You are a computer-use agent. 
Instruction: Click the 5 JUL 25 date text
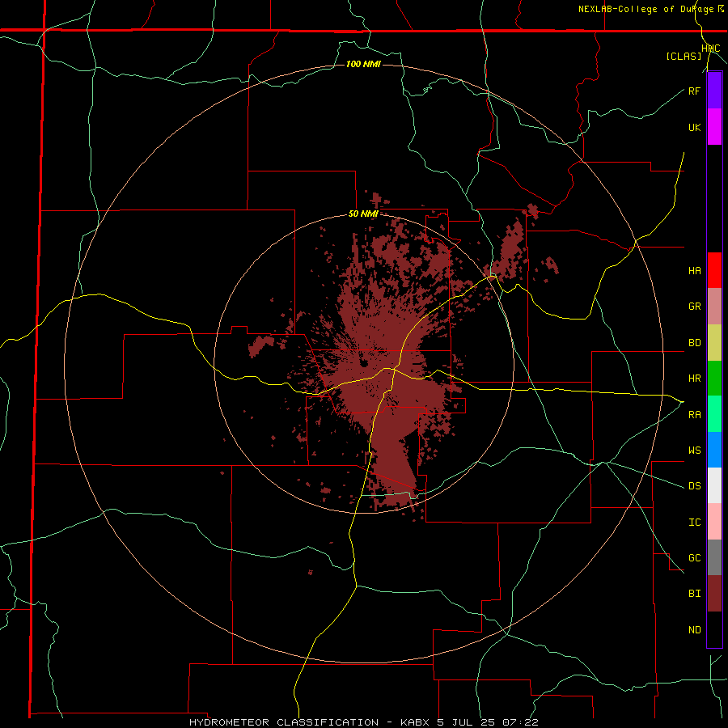coord(467,722)
